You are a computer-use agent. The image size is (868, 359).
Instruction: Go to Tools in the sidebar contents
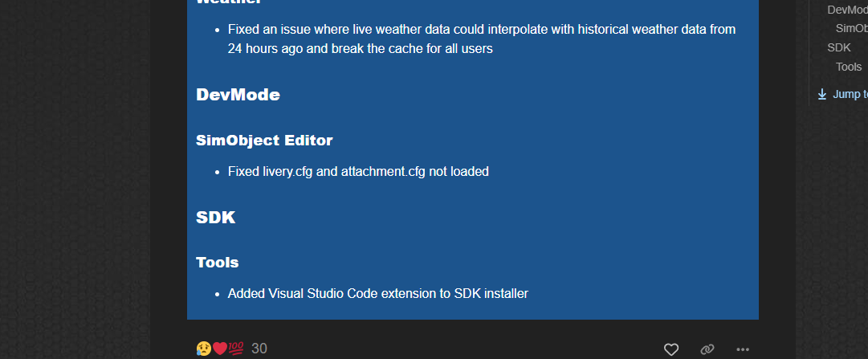(x=849, y=67)
